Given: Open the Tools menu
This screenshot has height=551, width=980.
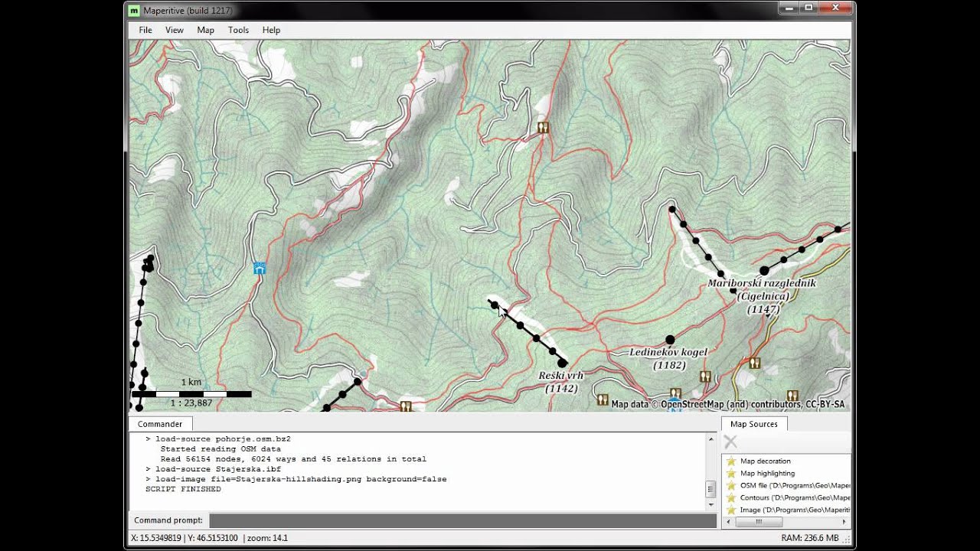Looking at the screenshot, I should [238, 30].
